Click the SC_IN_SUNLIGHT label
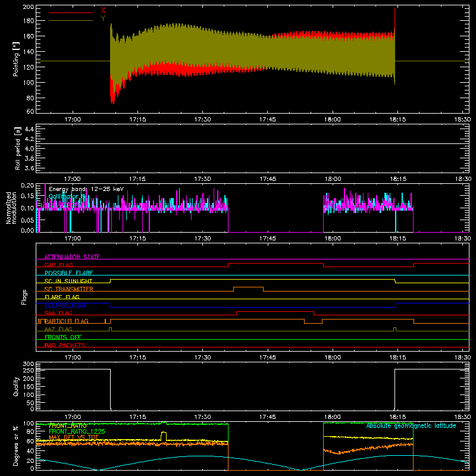This screenshot has width=476, height=476. pos(68,281)
